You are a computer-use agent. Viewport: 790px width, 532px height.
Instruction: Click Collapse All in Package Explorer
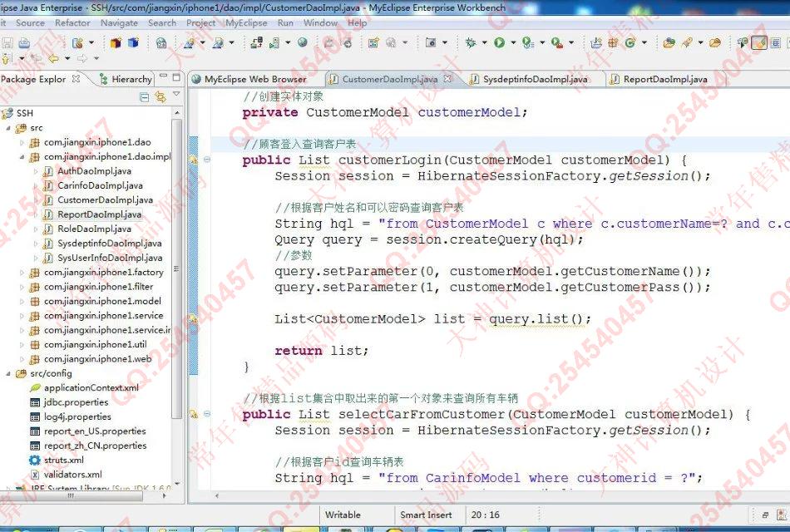[144, 96]
